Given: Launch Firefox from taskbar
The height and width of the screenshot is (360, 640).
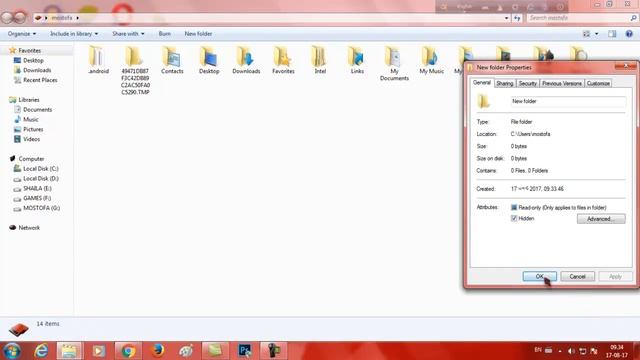Looking at the screenshot, I should (158, 351).
